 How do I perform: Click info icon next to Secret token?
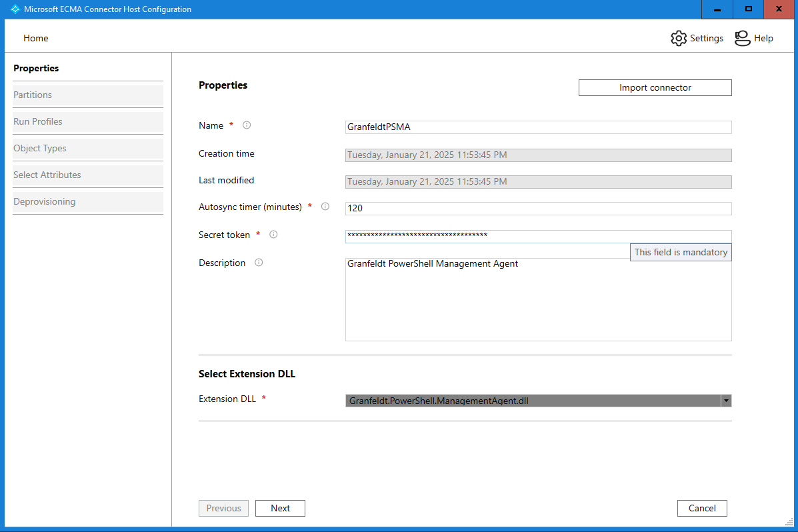point(273,235)
